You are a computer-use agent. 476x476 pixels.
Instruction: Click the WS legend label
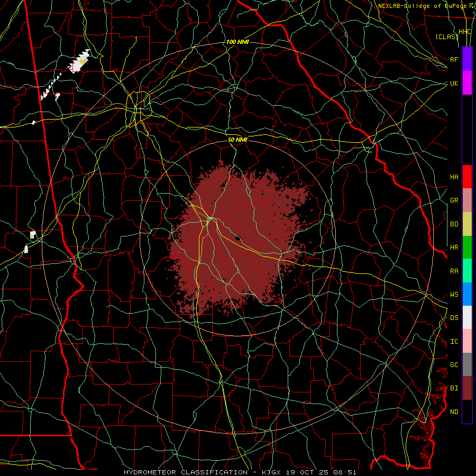click(x=454, y=295)
